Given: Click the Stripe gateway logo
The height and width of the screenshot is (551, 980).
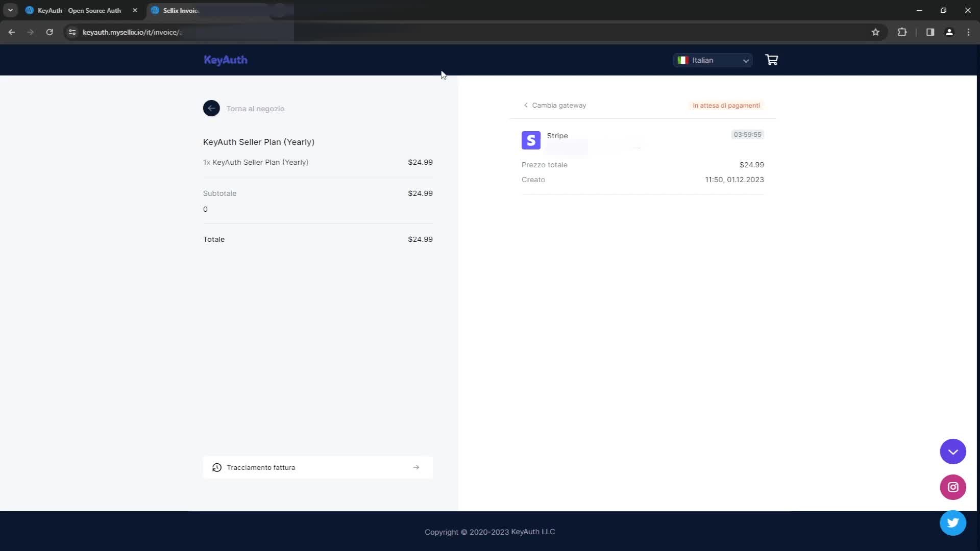Looking at the screenshot, I should point(531,140).
